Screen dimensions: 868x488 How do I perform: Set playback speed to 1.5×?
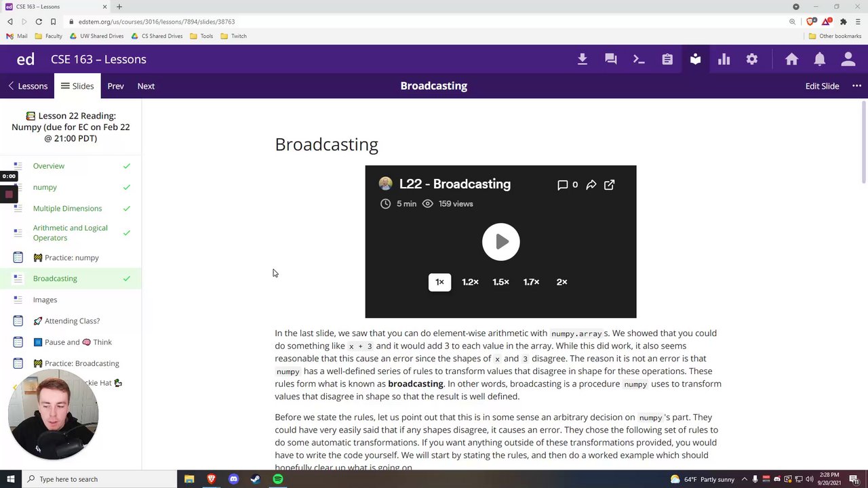tap(500, 282)
